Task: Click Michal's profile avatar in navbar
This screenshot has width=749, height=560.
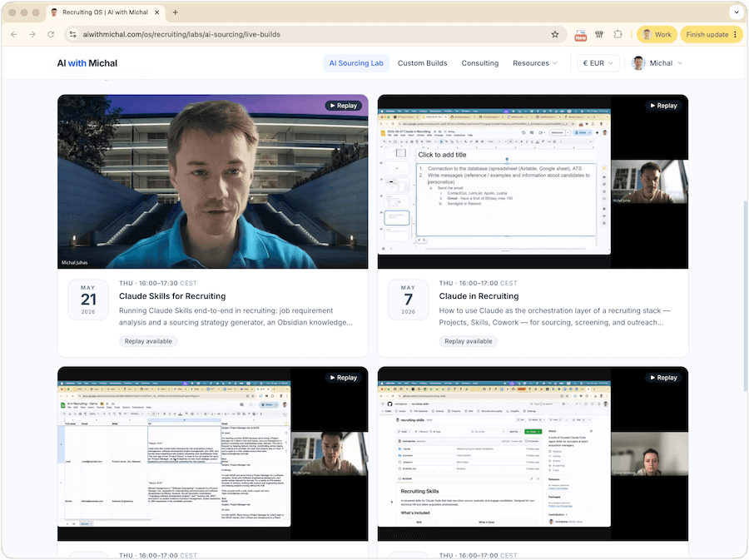Action: click(x=638, y=63)
